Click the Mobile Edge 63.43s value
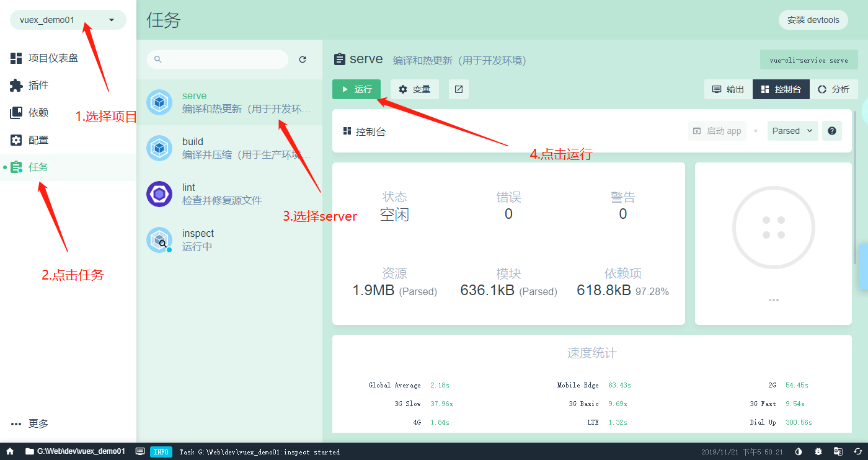The image size is (868, 460). (619, 385)
